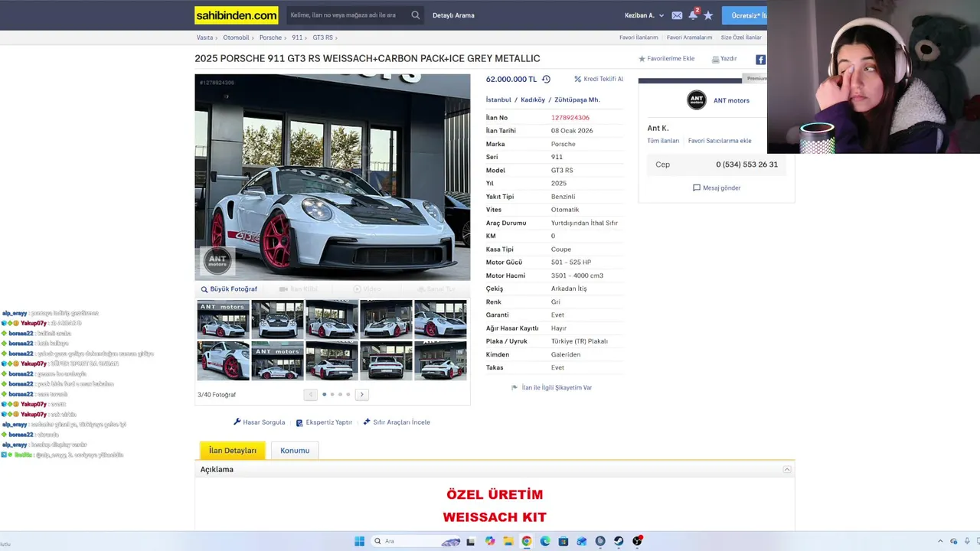This screenshot has width=980, height=551.
Task: Open Task View on the taskbar
Action: click(470, 541)
